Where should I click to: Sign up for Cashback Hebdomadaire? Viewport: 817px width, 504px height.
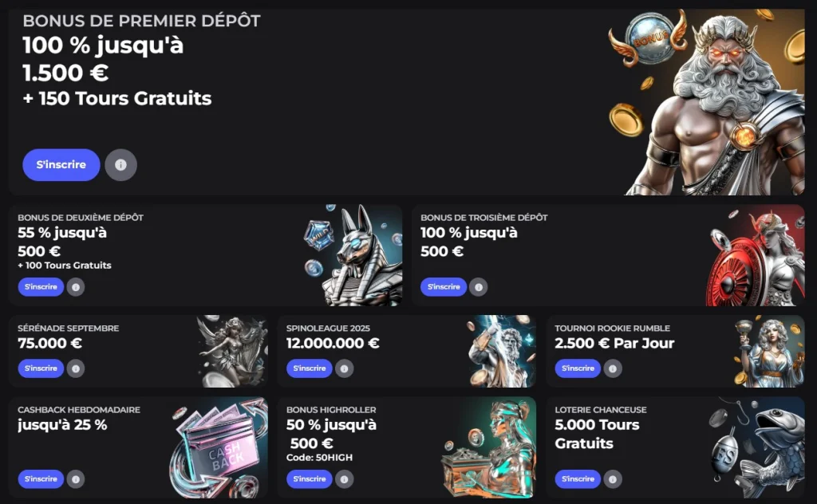(41, 479)
